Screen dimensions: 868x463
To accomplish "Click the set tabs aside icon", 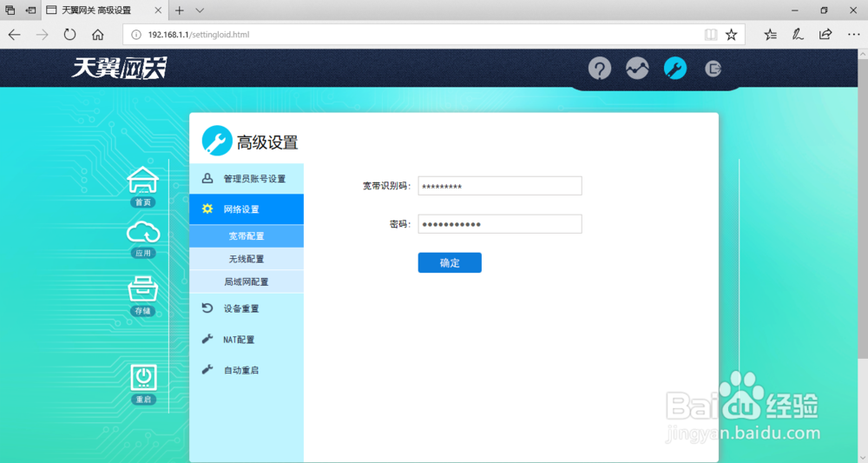I will pos(31,10).
